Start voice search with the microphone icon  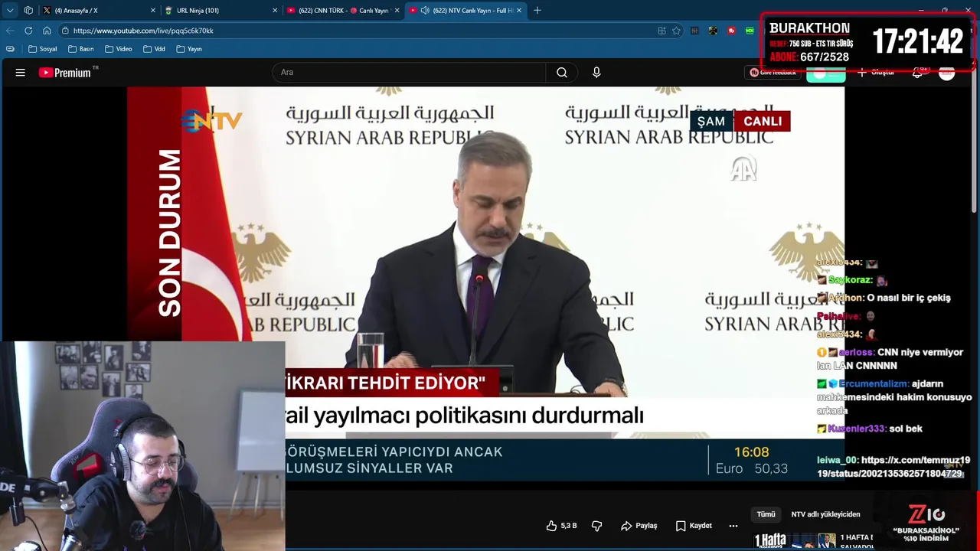(x=596, y=73)
